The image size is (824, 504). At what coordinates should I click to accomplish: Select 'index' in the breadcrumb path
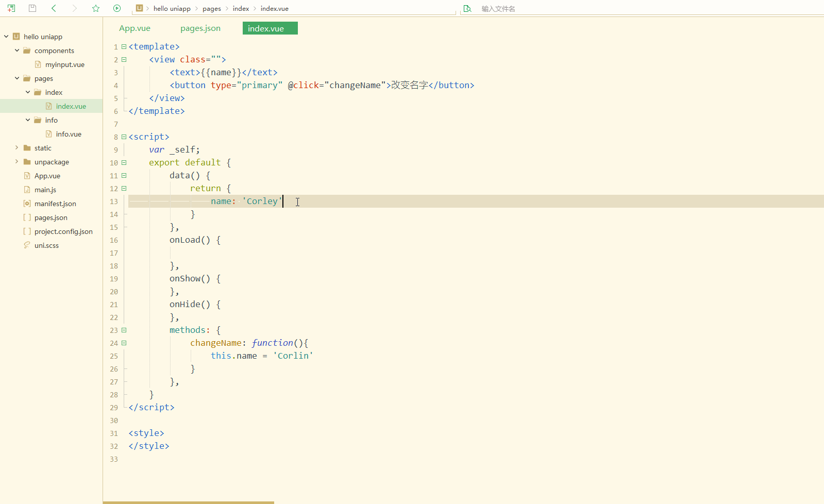[x=241, y=9]
